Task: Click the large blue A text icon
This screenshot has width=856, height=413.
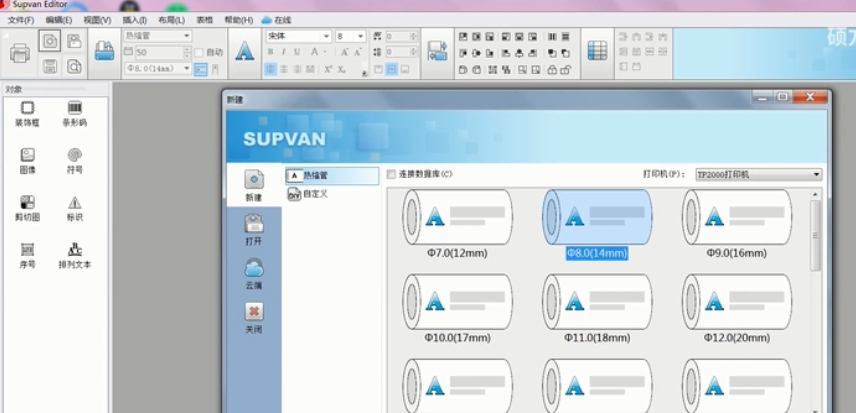Action: pos(245,51)
